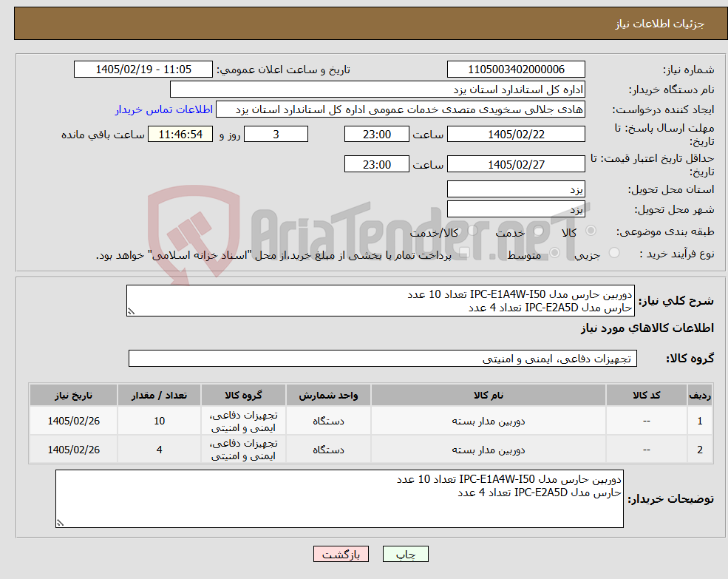The width and height of the screenshot is (728, 579).
Task: Click the گروه کالا column header
Action: (243, 396)
